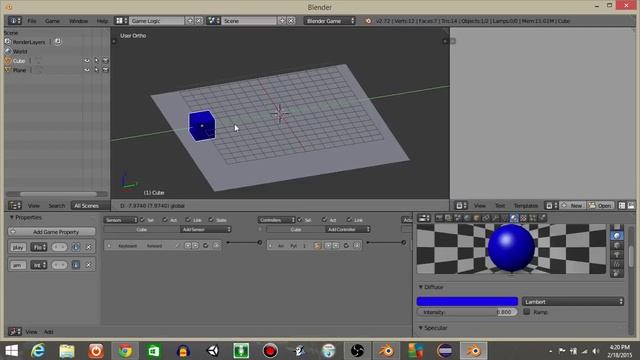640x360 pixels.
Task: Toggle visibility eye of Cube in the outliner
Action: [x=87, y=61]
